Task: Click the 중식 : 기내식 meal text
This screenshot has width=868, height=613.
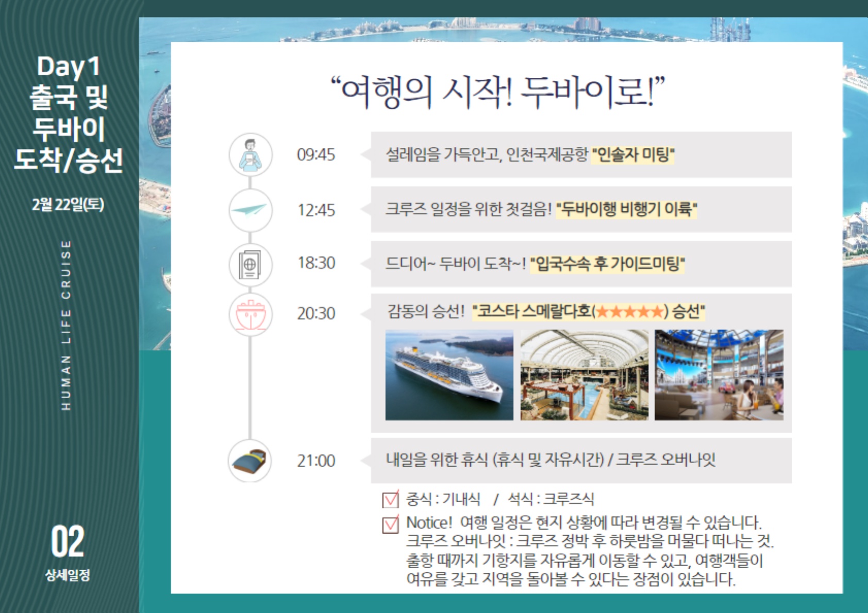Action: click(x=443, y=499)
